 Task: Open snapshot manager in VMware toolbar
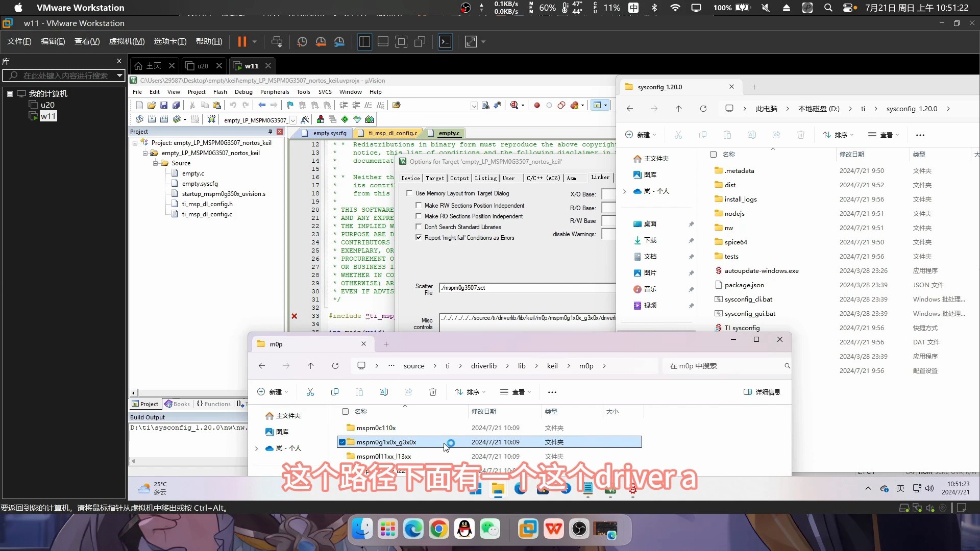(x=339, y=42)
